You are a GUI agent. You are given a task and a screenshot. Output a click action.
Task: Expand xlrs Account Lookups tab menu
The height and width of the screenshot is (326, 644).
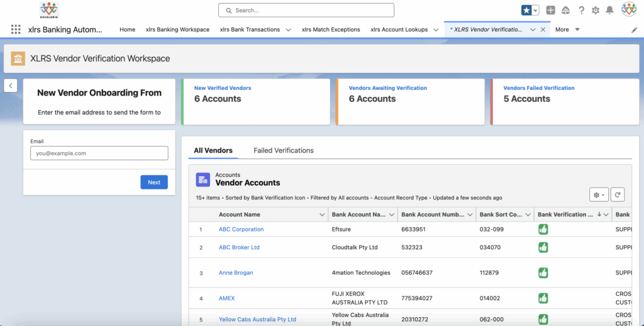pos(436,30)
